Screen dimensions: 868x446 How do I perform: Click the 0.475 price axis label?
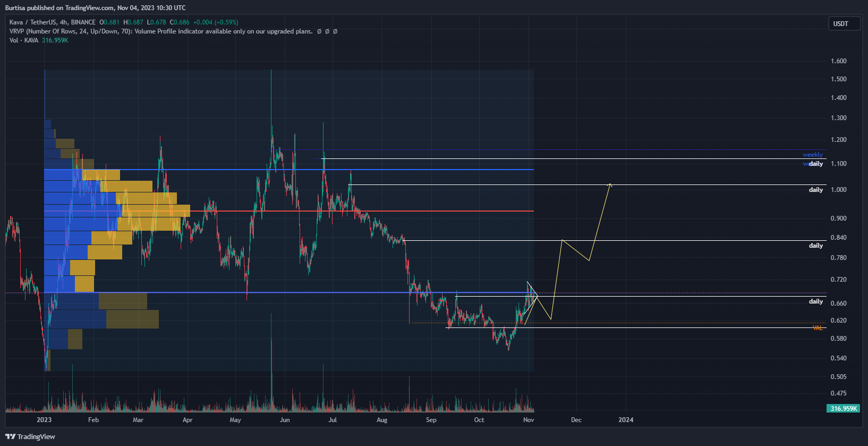tap(839, 393)
